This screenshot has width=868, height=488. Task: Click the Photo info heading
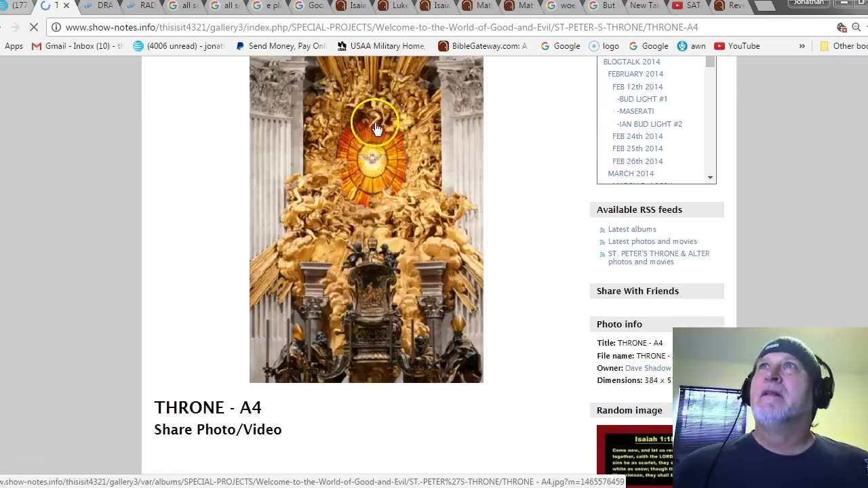[x=619, y=324]
